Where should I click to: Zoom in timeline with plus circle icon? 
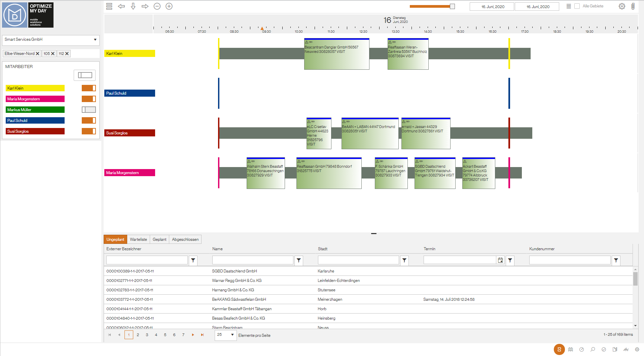point(169,6)
